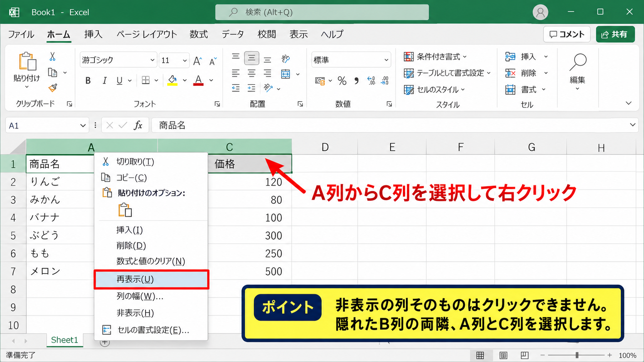Open the 数式 ribbon tab
Image resolution: width=644 pixels, height=362 pixels.
coord(199,34)
